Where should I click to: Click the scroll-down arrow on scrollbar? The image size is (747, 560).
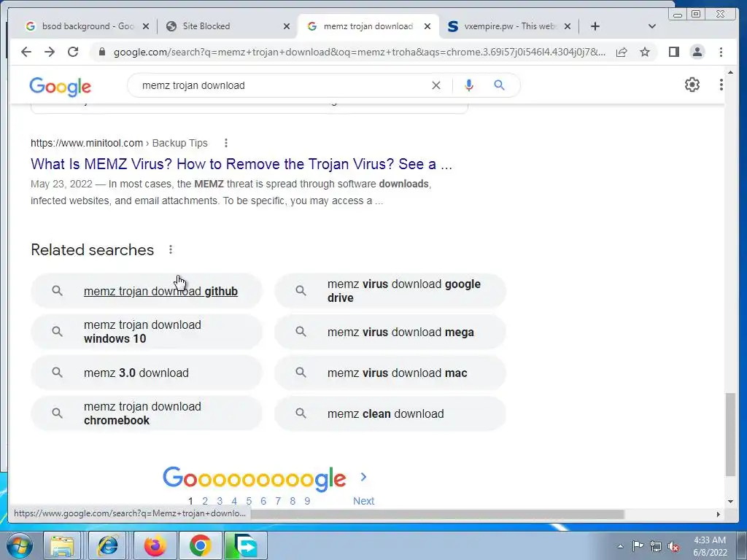(x=730, y=501)
